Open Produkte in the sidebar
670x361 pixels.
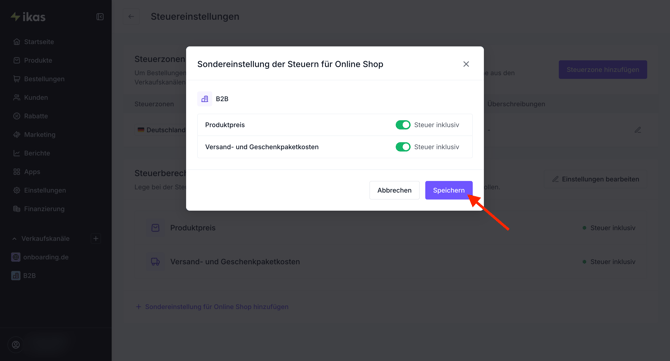38,60
